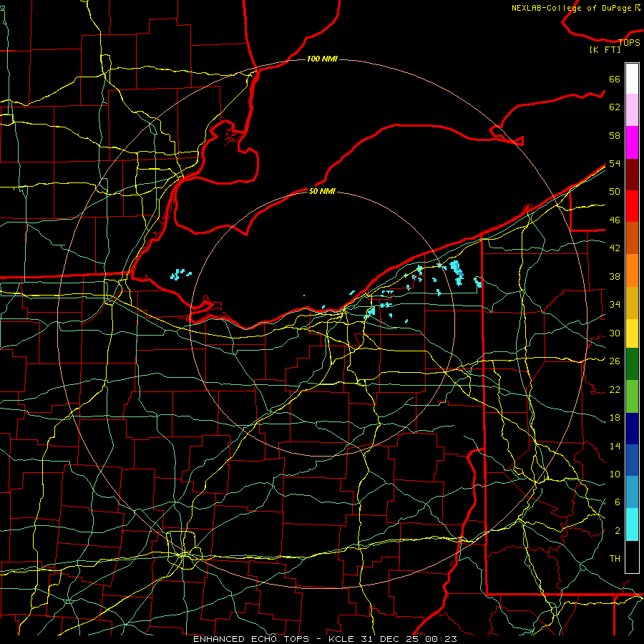Click the legend value "66"
This screenshot has width=644, height=644.
coord(615,79)
